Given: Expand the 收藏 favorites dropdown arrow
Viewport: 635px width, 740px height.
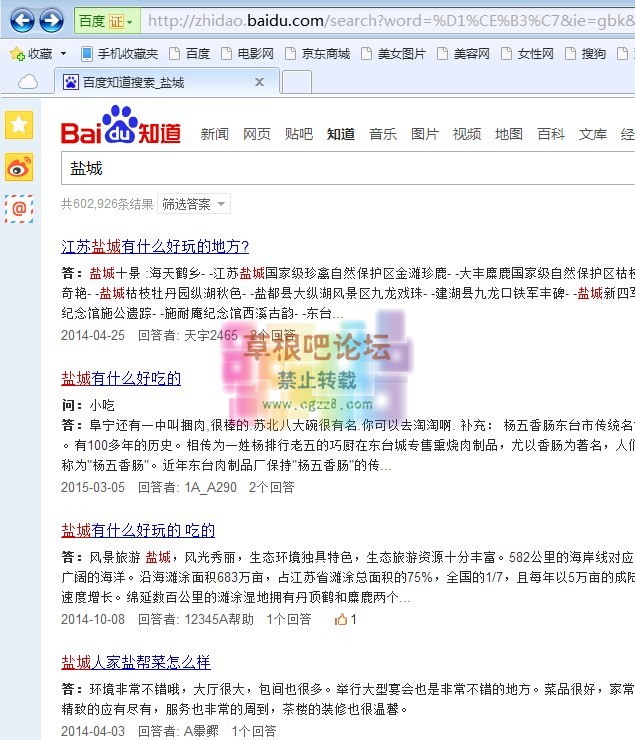Looking at the screenshot, I should tap(63, 53).
